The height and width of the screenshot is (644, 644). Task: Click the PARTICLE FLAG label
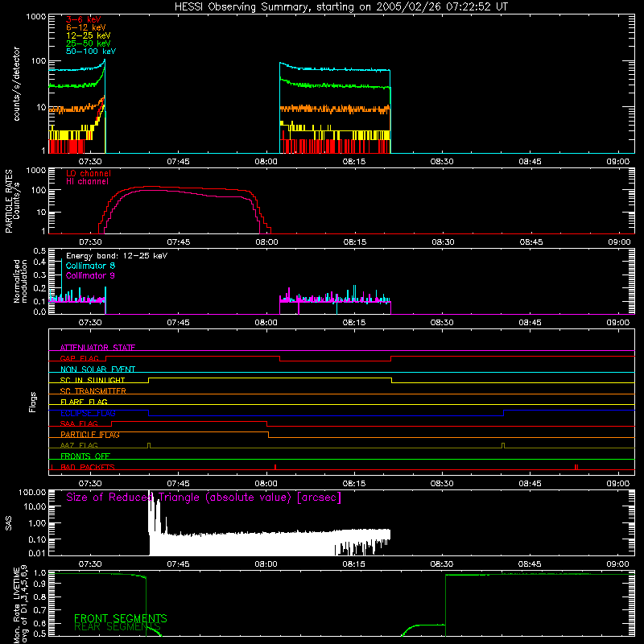90,435
